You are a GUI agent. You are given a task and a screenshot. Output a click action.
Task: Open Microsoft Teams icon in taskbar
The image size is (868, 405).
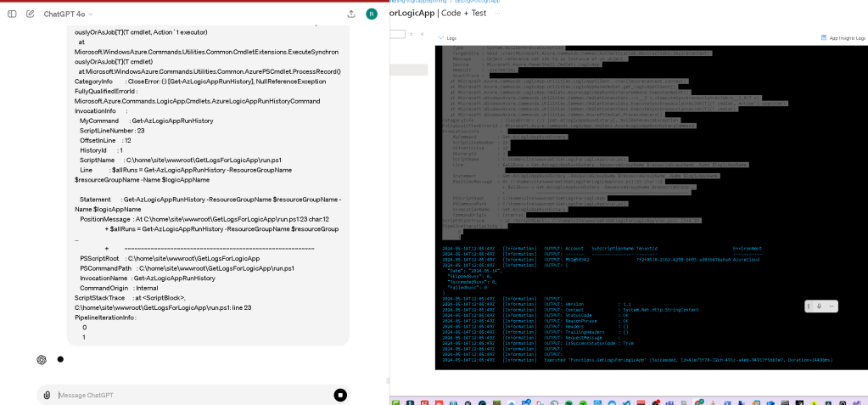tap(669, 401)
